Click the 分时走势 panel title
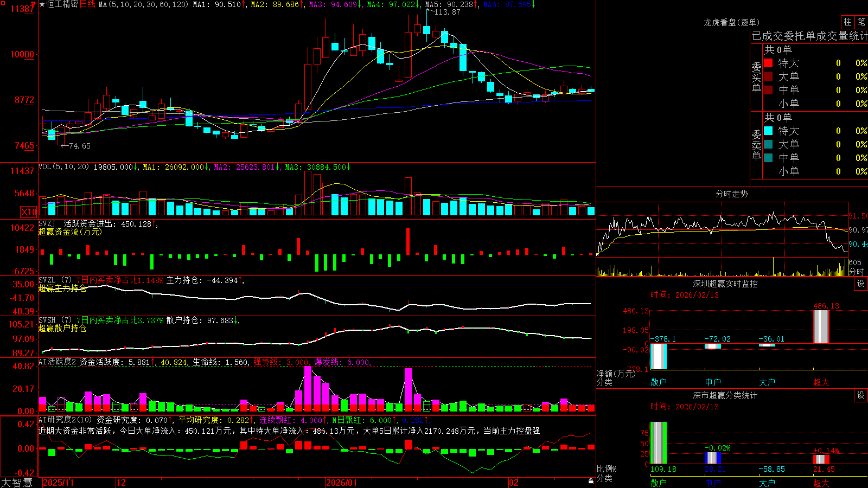This screenshot has width=868, height=488. pos(731,194)
